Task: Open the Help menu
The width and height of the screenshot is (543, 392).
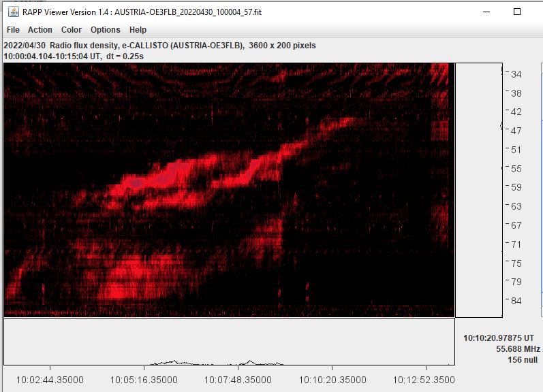Action: pos(138,30)
